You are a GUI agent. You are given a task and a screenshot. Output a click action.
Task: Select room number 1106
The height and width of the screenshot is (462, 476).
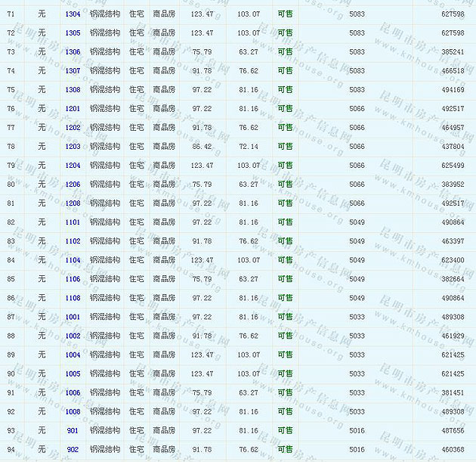[73, 279]
